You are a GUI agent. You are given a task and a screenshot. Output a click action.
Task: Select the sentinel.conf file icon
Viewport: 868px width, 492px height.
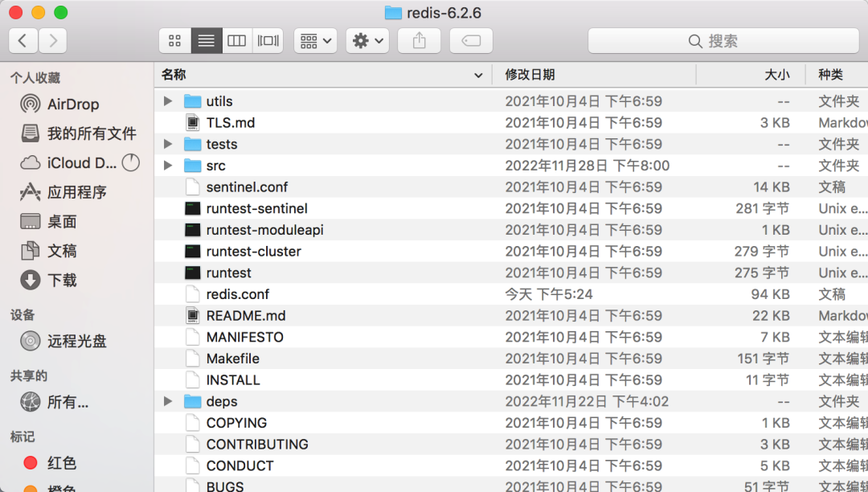pyautogui.click(x=193, y=187)
